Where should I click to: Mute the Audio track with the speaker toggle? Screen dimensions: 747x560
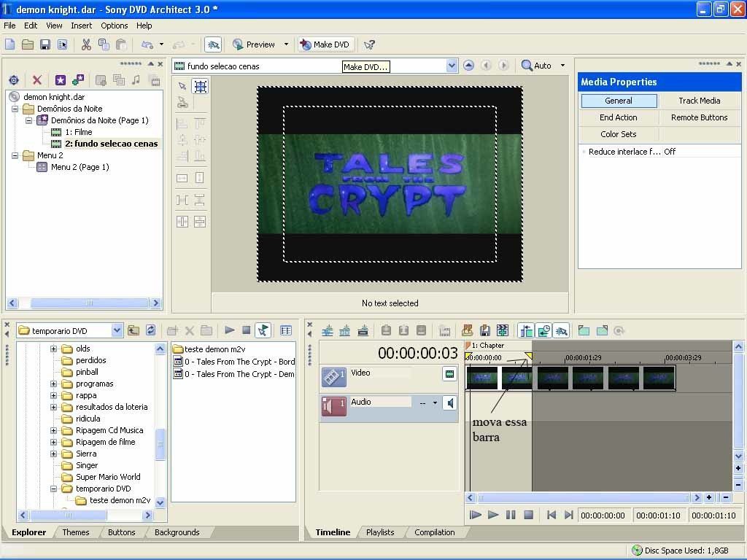(449, 403)
